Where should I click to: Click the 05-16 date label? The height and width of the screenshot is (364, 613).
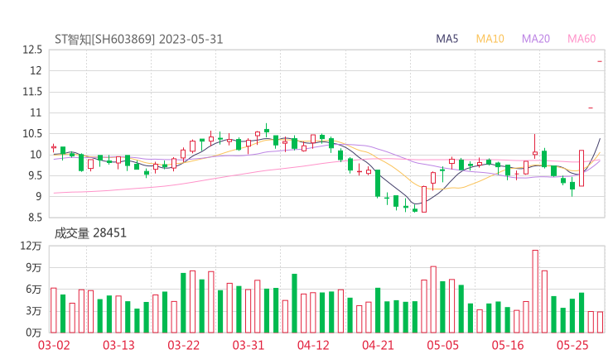coord(508,345)
